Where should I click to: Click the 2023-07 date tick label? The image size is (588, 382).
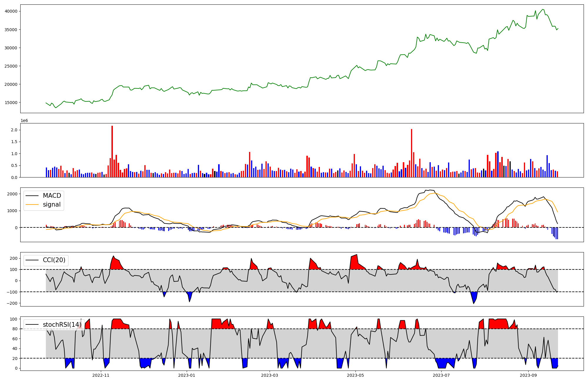coord(441,375)
